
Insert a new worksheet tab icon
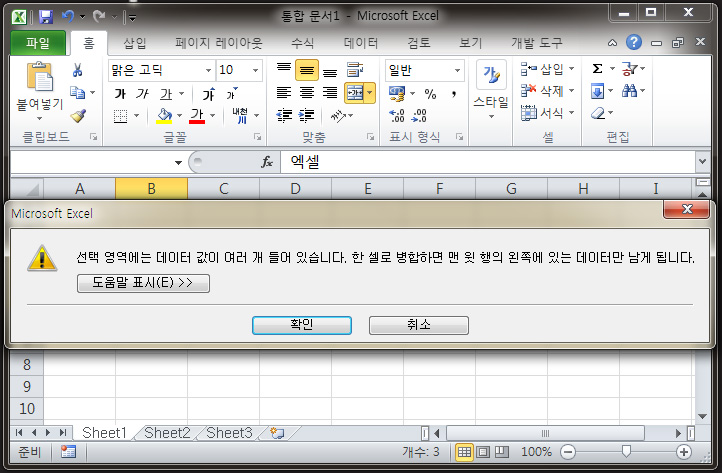pyautogui.click(x=277, y=433)
